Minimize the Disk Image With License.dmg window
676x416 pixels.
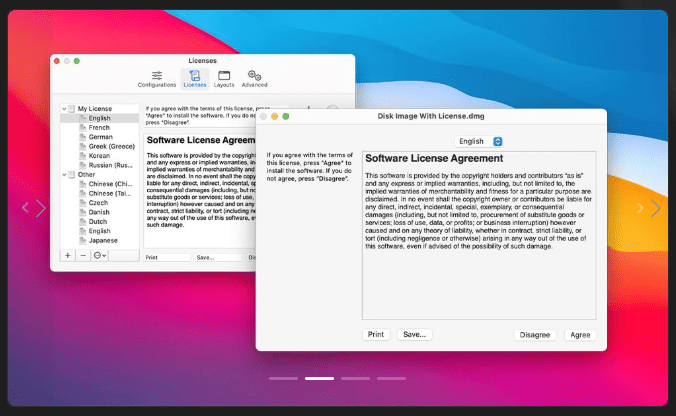point(274,116)
